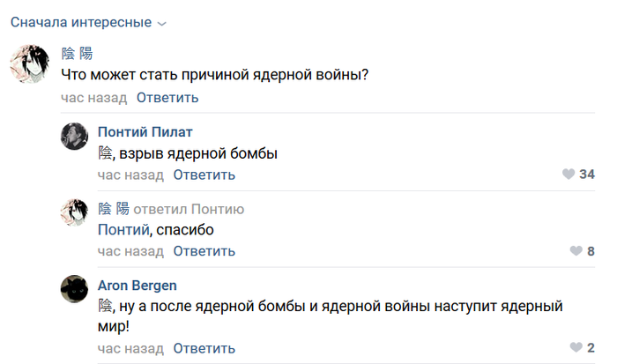The height and width of the screenshot is (364, 617).
Task: Reply to Aron Bergen's comment
Action: coord(204,347)
